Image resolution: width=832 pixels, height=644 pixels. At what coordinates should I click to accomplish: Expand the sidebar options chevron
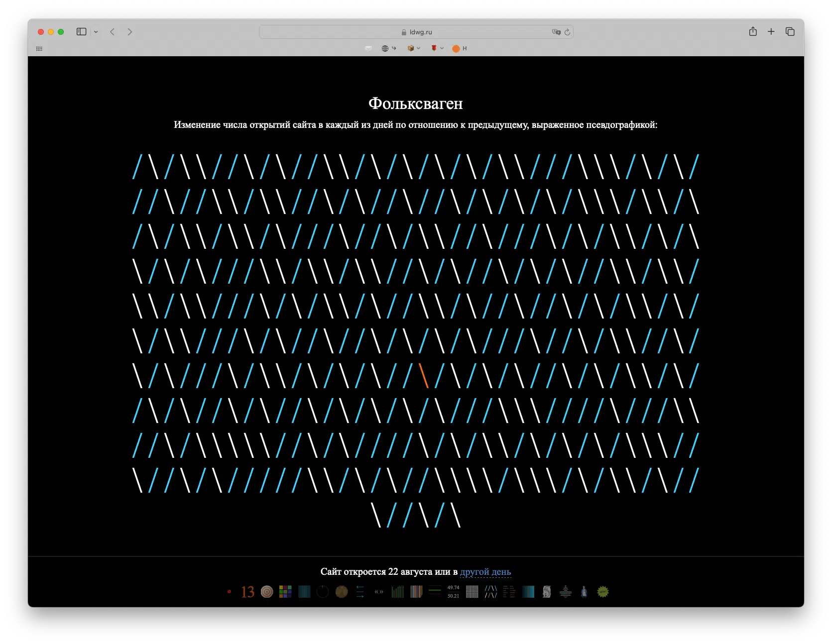coord(96,32)
